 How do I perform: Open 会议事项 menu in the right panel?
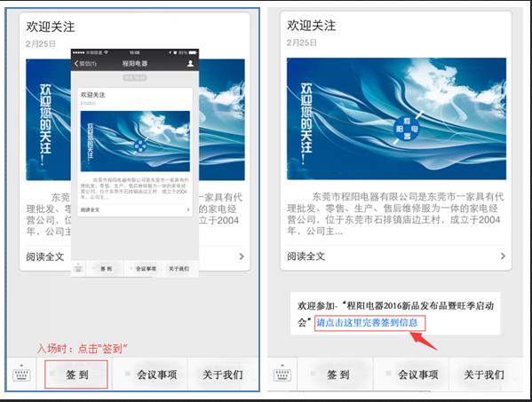coord(417,374)
